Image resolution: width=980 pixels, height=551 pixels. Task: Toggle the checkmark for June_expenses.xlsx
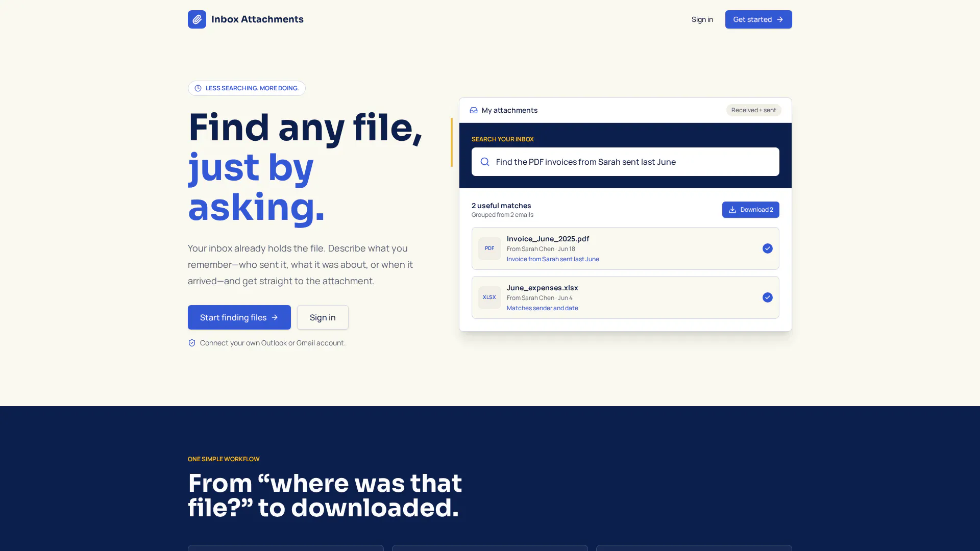(x=768, y=297)
